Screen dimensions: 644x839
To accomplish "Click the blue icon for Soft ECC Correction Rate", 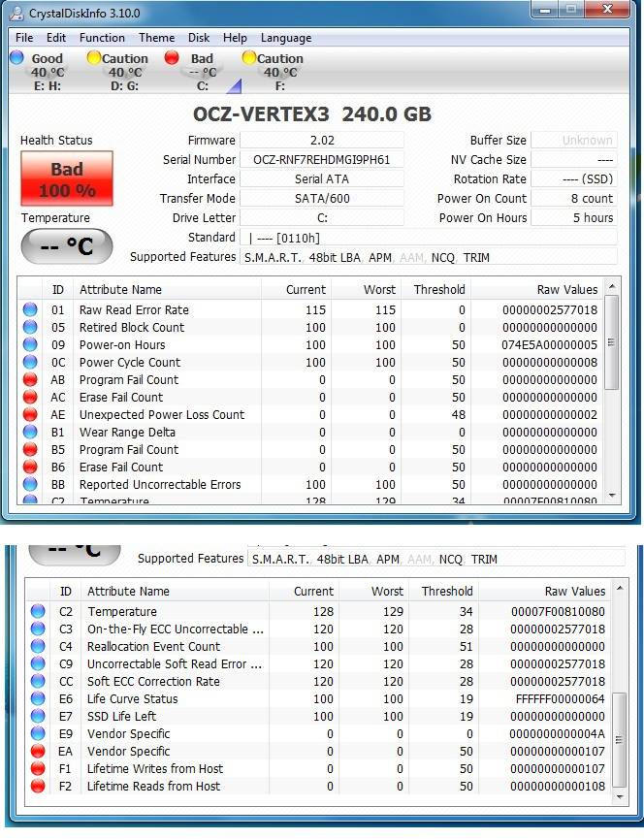I will pos(38,681).
